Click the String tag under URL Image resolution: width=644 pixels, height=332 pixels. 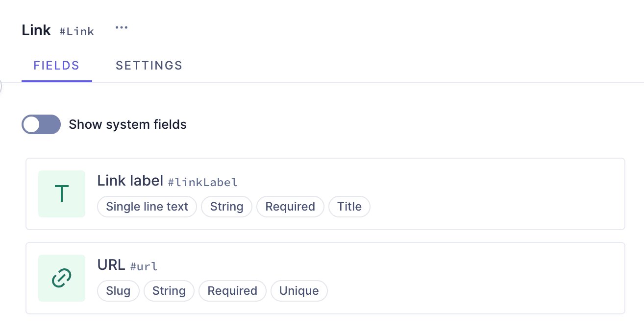pos(169,290)
